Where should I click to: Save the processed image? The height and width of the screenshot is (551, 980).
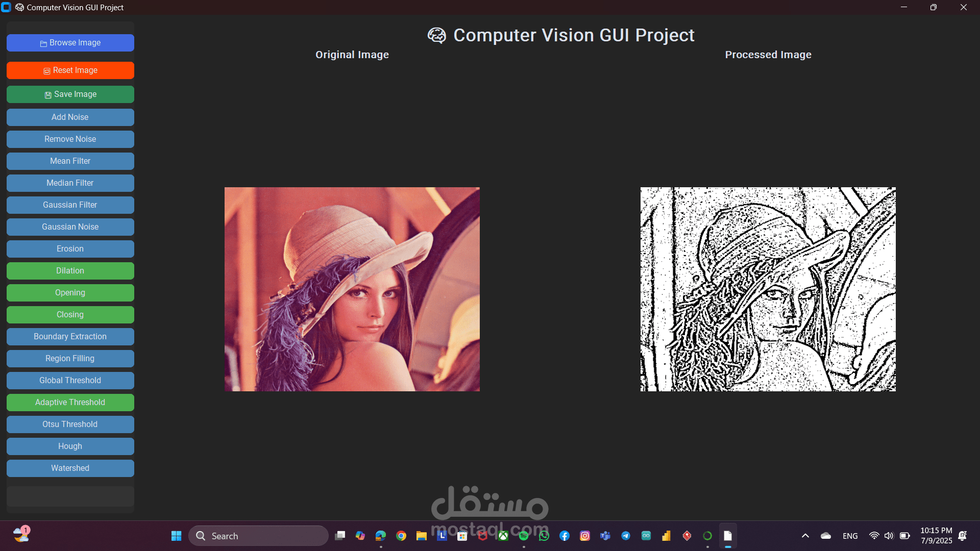click(70, 94)
